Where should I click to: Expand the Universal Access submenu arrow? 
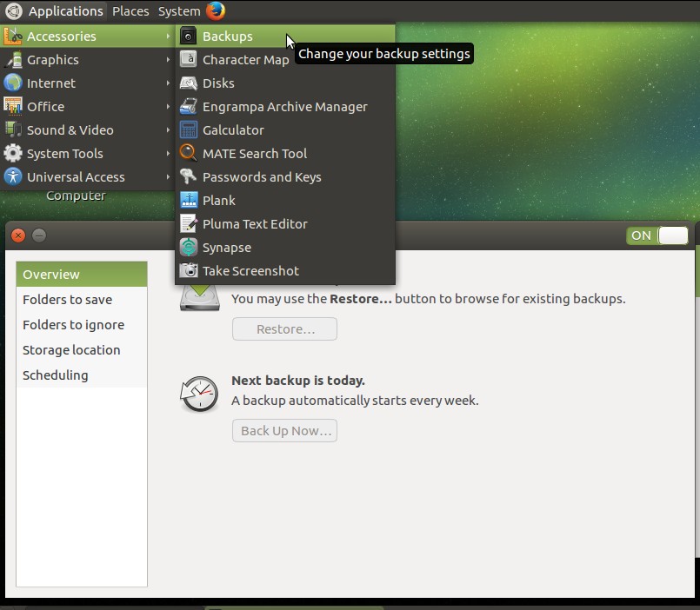point(168,176)
